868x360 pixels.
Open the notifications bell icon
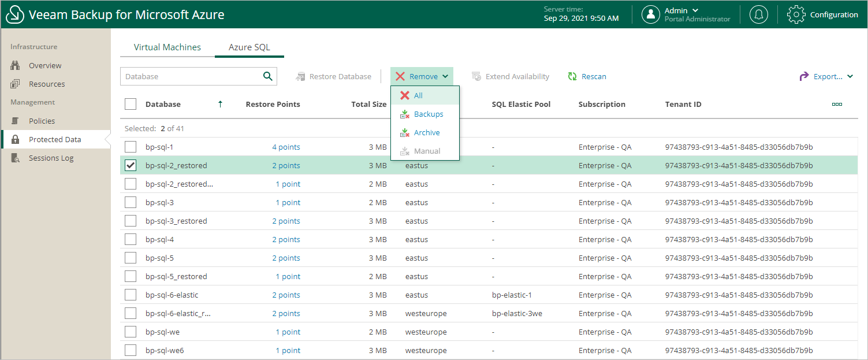[x=759, y=14]
